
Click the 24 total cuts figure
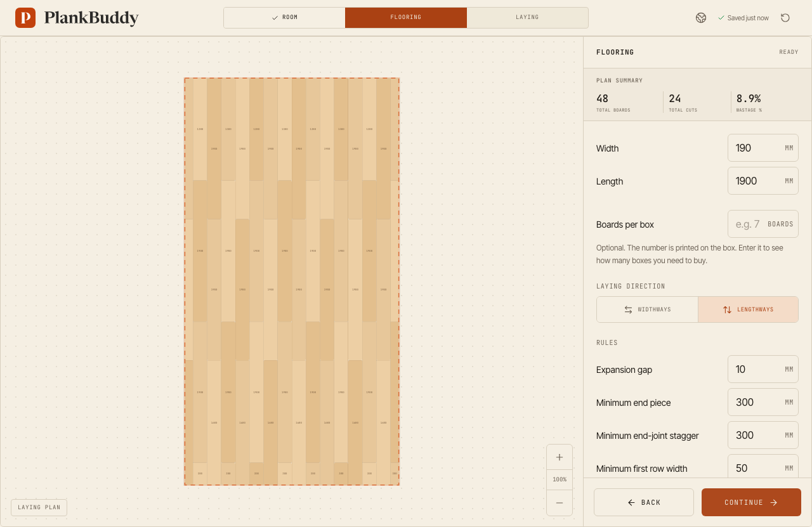click(675, 98)
